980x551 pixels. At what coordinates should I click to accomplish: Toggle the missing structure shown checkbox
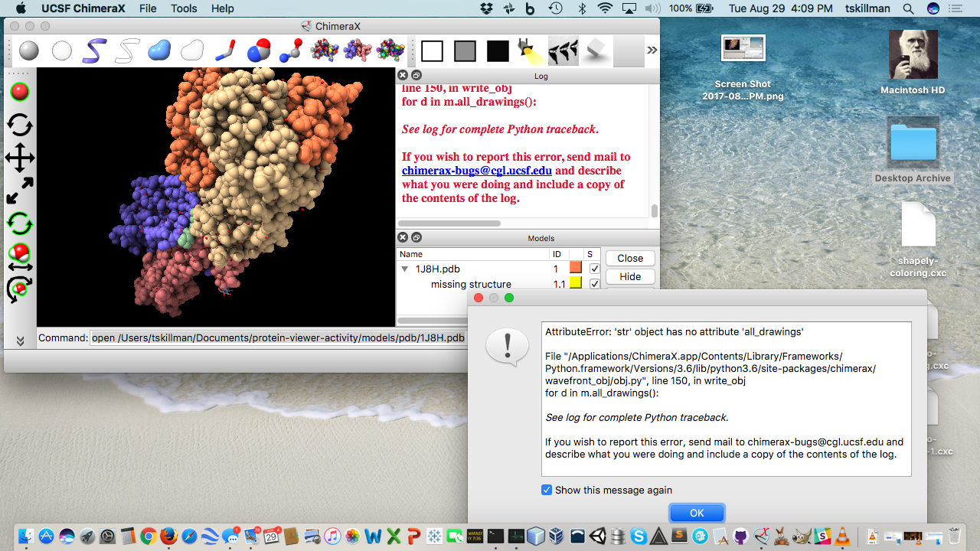tap(595, 284)
